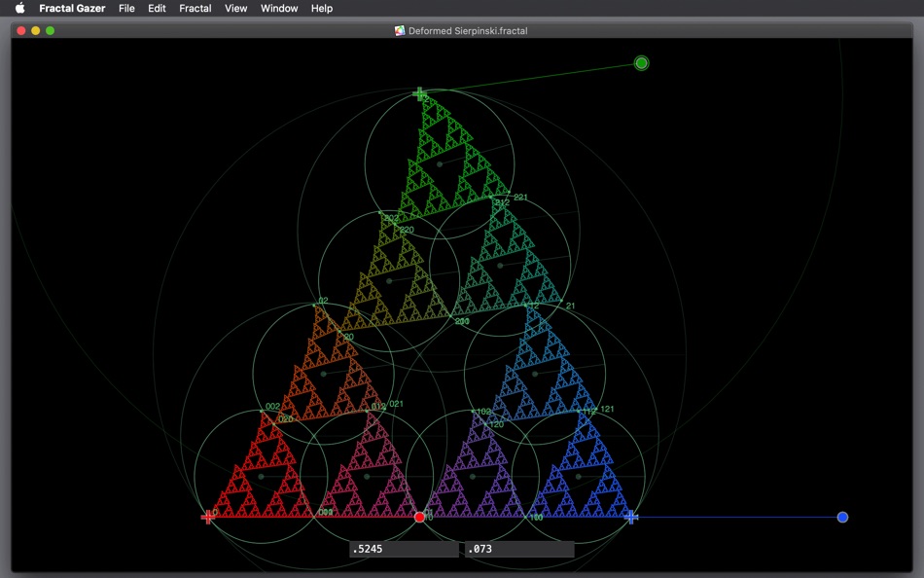Open the View menu
Screen dimensions: 924x578
[235, 8]
